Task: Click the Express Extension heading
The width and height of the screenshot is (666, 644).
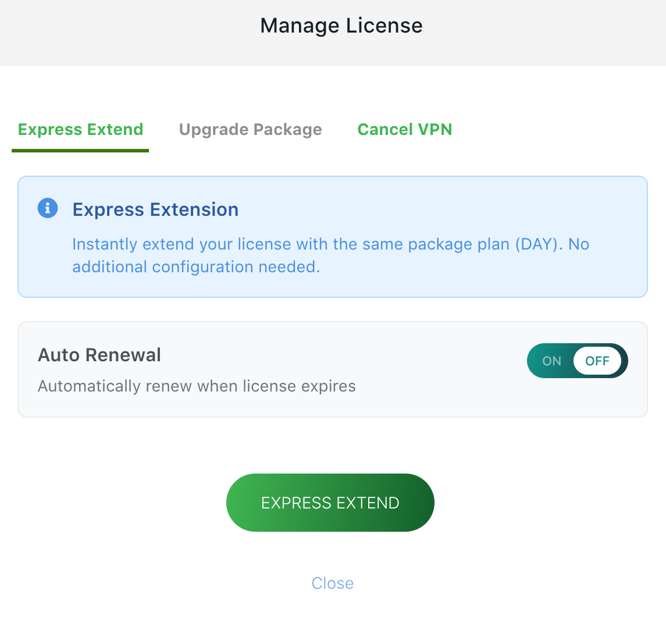Action: 155,209
